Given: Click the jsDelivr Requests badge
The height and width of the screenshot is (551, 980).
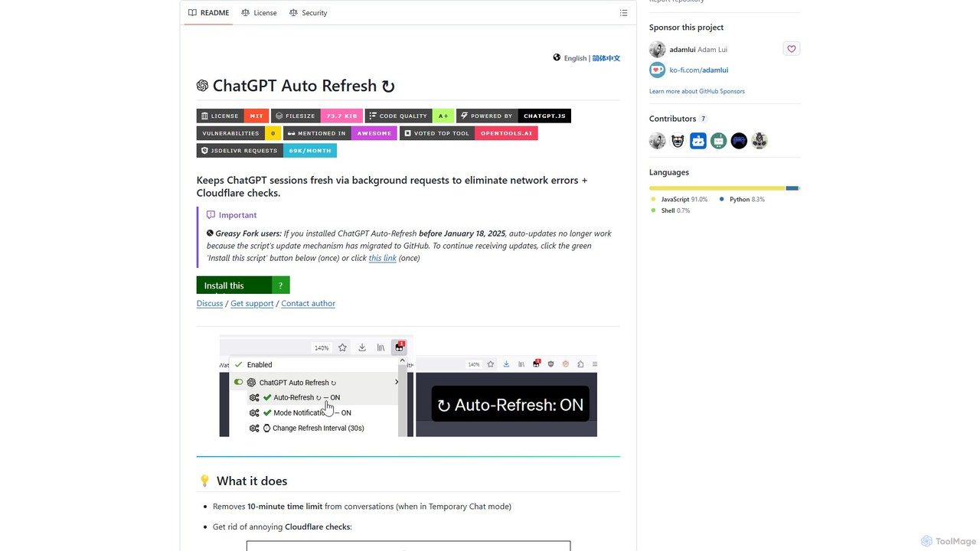Looking at the screenshot, I should [x=266, y=151].
